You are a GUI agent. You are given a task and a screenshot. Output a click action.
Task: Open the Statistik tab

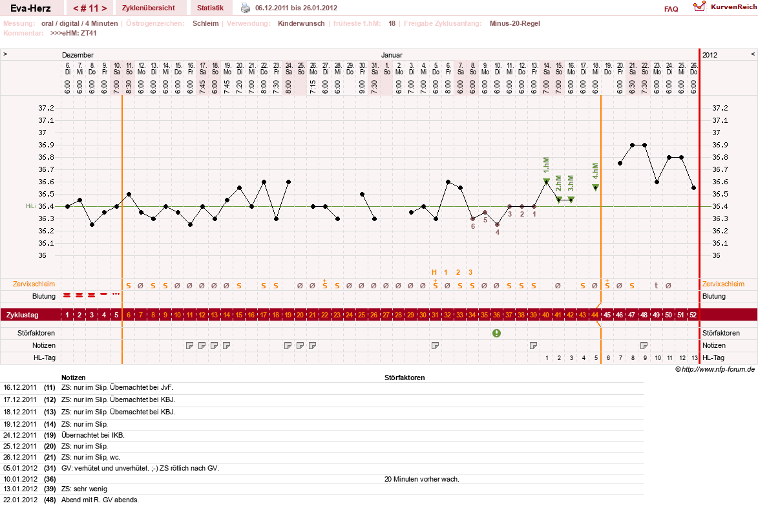click(210, 8)
